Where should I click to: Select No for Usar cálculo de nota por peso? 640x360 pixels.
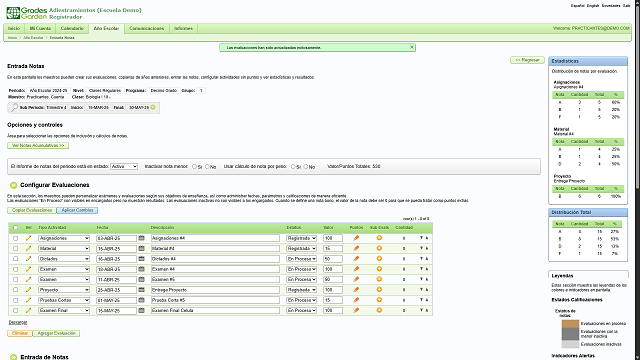[306, 167]
